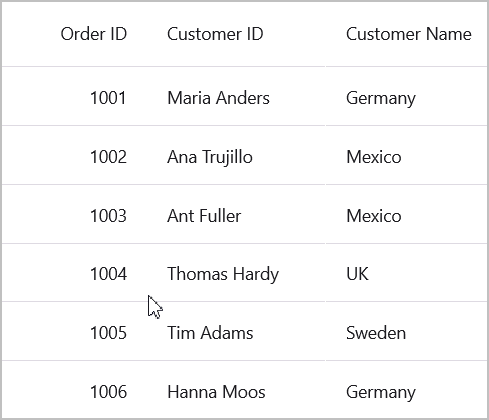Select the Thomas Hardy cell

tap(236, 273)
